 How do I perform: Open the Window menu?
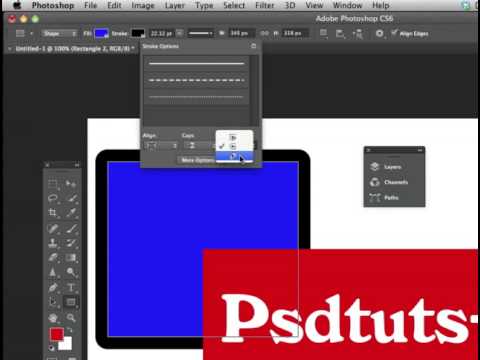(347, 5)
